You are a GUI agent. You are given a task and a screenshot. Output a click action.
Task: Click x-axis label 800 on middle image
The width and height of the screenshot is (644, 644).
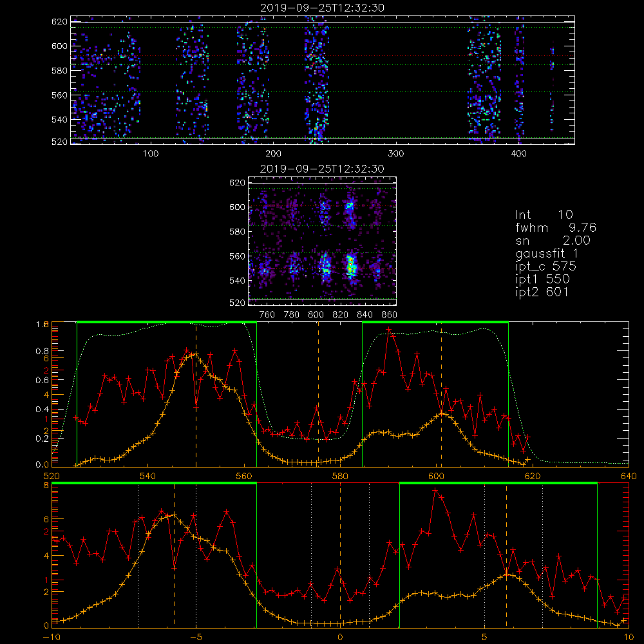tap(316, 315)
